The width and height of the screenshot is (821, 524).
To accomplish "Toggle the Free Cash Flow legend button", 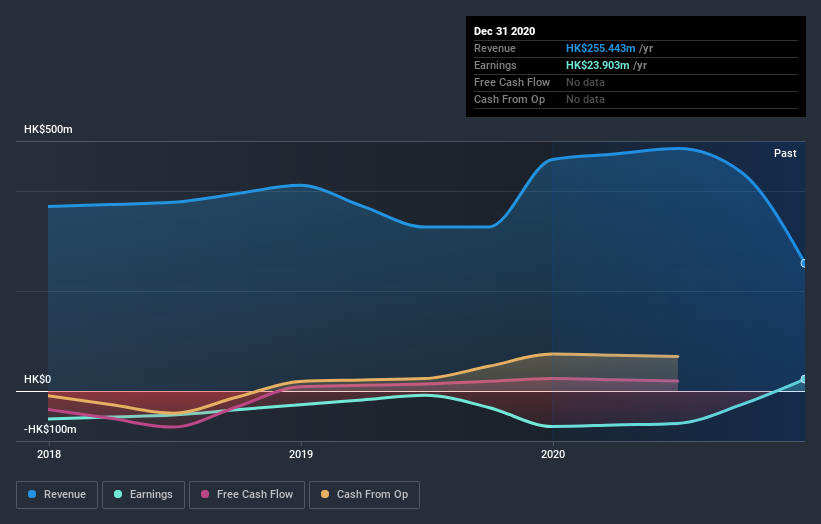I will coord(247,495).
